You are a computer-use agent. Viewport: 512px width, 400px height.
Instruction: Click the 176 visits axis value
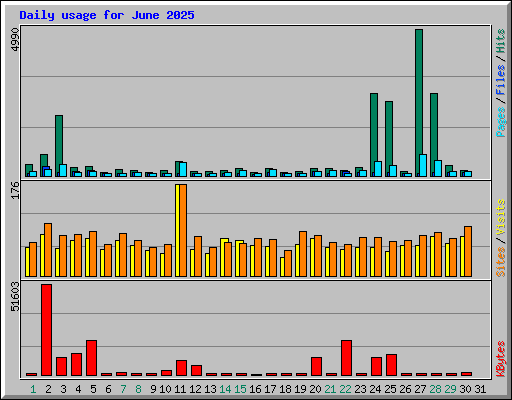(x=15, y=190)
